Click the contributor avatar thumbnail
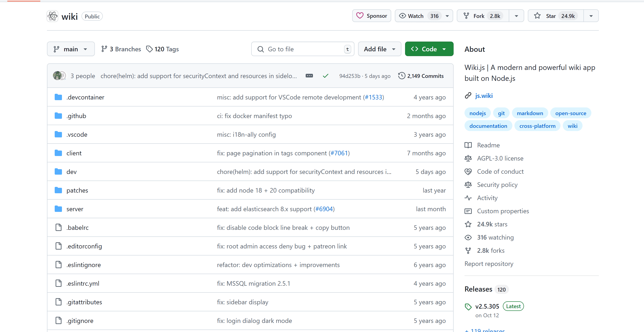 (x=57, y=76)
